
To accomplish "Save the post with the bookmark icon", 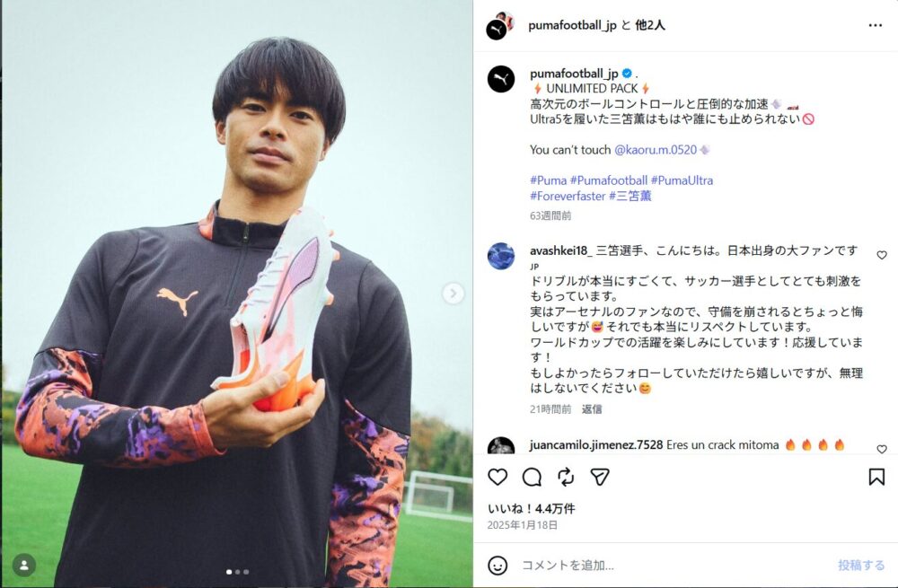I will [876, 477].
